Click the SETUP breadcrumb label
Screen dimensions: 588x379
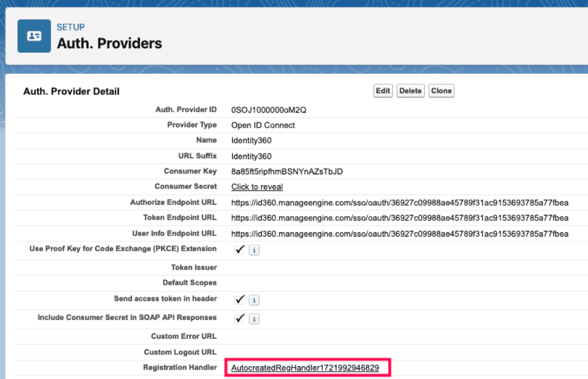(x=71, y=27)
